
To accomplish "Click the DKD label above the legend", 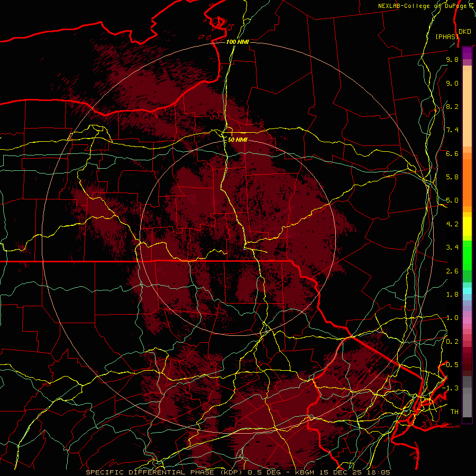I will (x=465, y=32).
